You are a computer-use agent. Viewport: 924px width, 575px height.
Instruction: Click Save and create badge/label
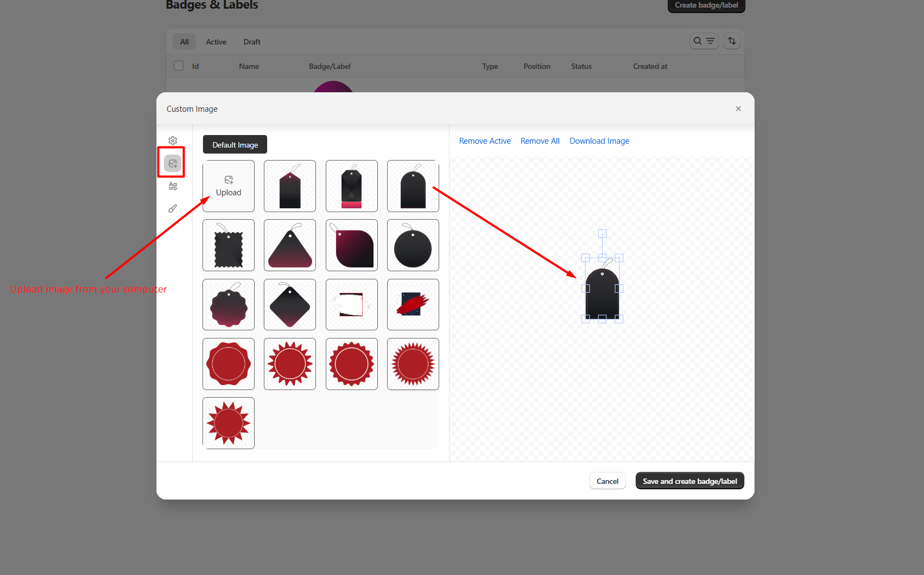click(x=689, y=481)
